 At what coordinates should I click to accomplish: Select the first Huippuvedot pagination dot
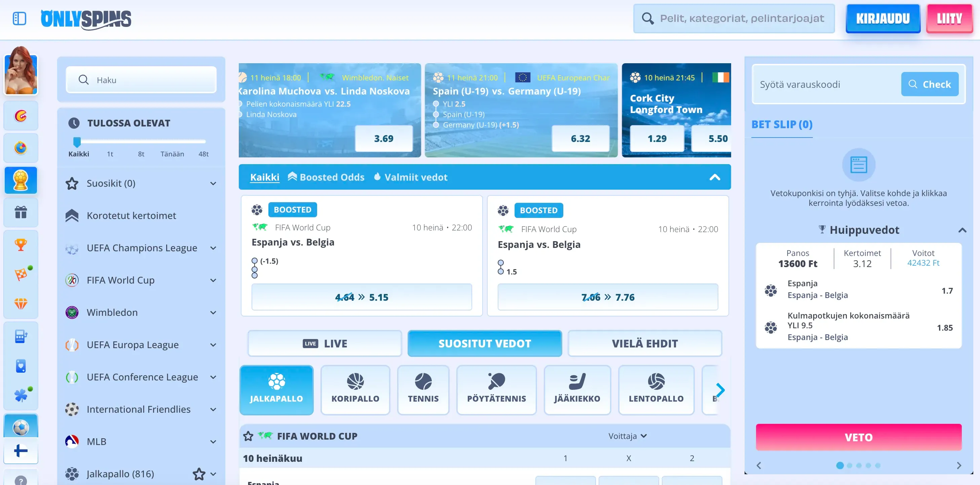(x=840, y=465)
